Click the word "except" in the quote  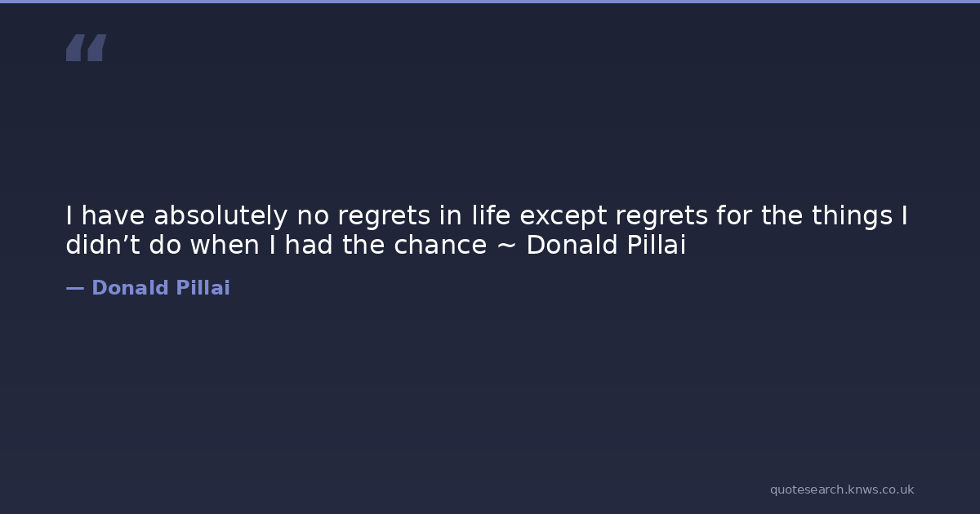(x=563, y=216)
